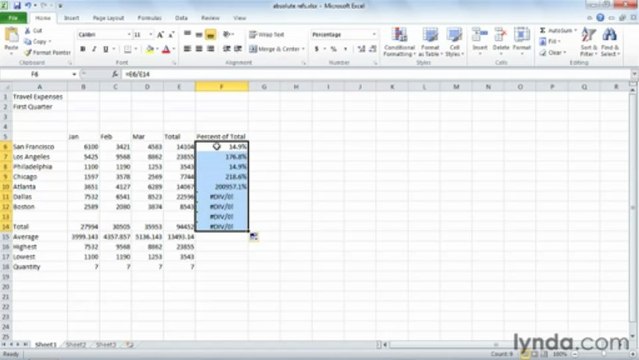Image resolution: width=639 pixels, height=360 pixels.
Task: Click Decrease Decimal icon
Action: pos(372,49)
